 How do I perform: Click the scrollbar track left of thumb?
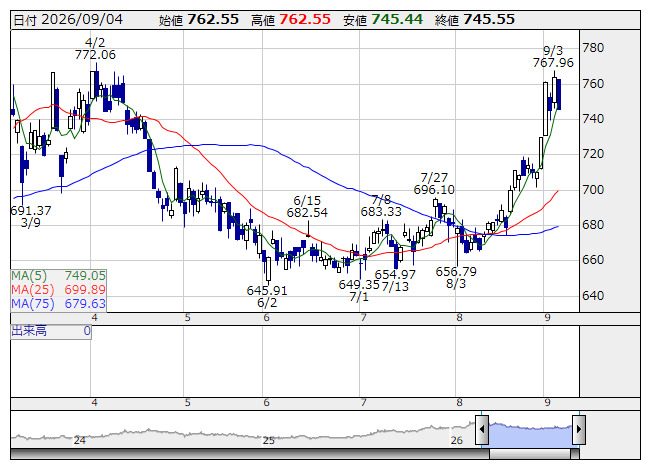click(250, 454)
